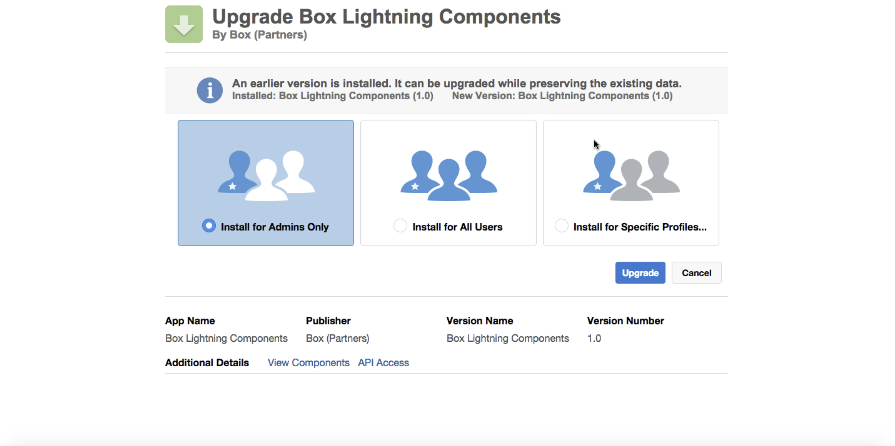This screenshot has width=895, height=446.
Task: Select Install for Admins Only radio button
Action: pyautogui.click(x=209, y=226)
